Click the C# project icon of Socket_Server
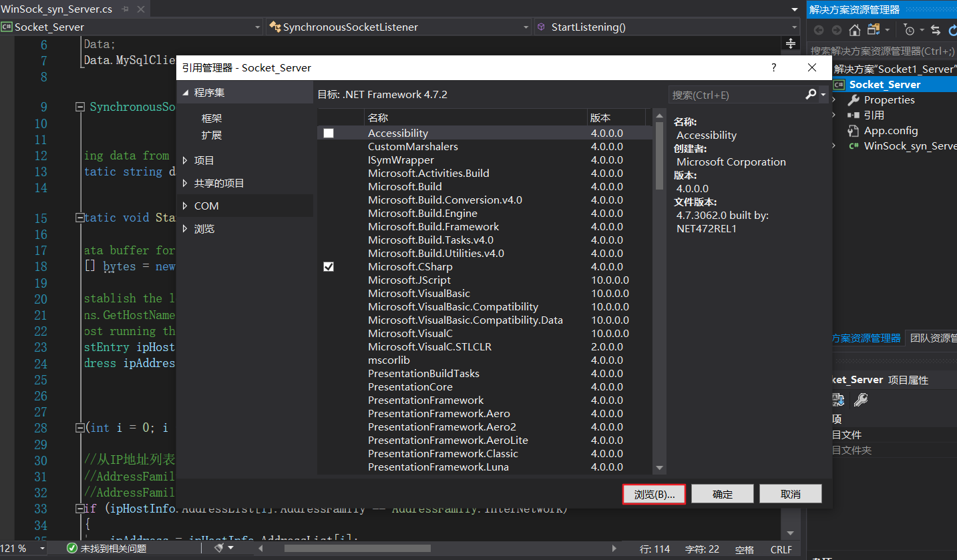This screenshot has height=560, width=957. (839, 85)
